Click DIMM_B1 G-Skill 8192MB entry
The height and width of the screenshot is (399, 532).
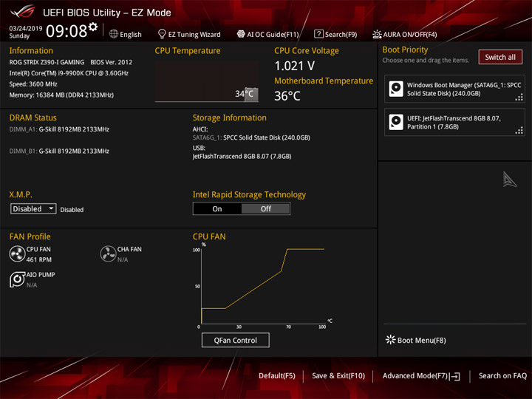[59, 151]
